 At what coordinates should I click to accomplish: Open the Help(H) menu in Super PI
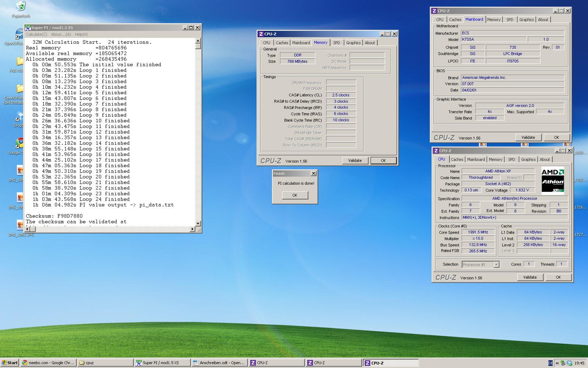click(81, 35)
